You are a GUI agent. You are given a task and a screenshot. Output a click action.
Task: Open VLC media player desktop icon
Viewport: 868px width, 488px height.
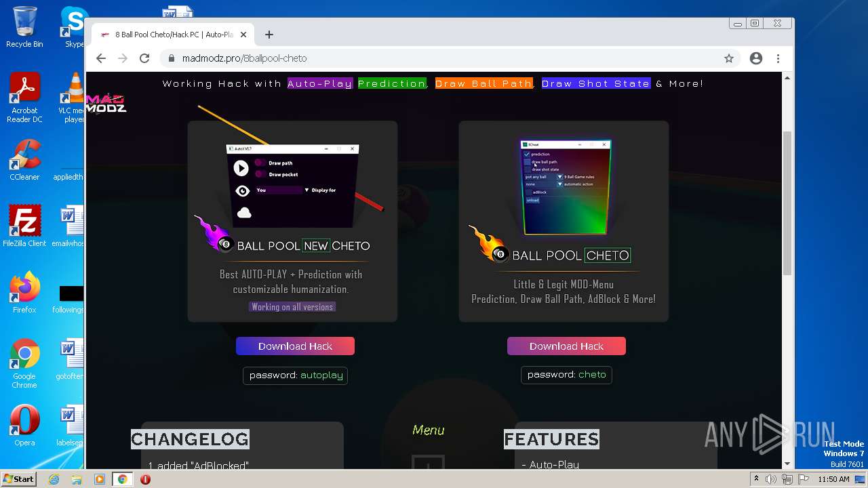[72, 98]
